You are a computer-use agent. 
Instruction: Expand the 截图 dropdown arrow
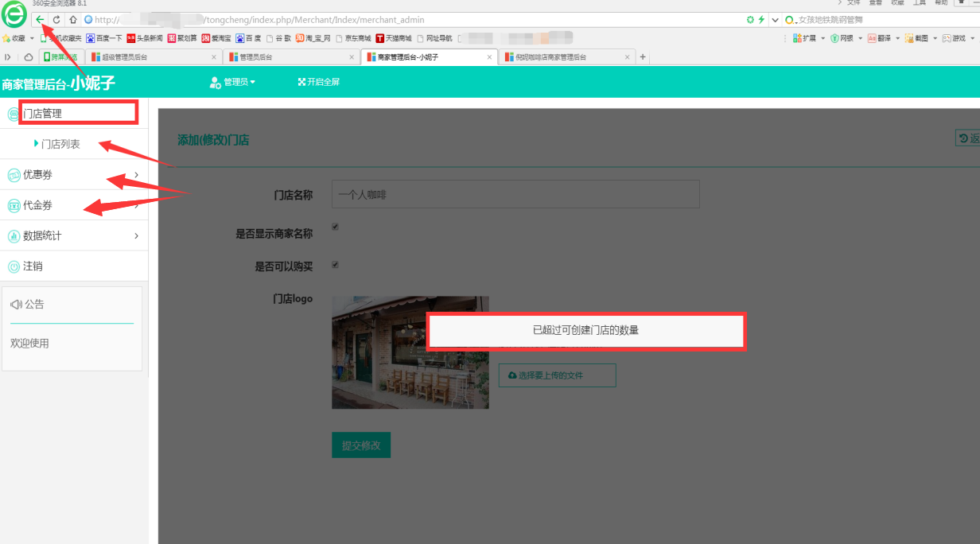pyautogui.click(x=935, y=37)
